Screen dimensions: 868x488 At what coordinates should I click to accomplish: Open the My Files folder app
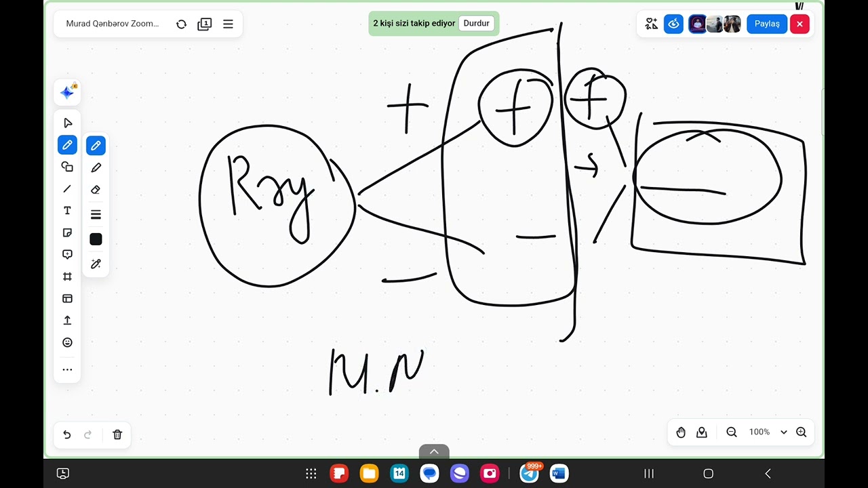370,473
